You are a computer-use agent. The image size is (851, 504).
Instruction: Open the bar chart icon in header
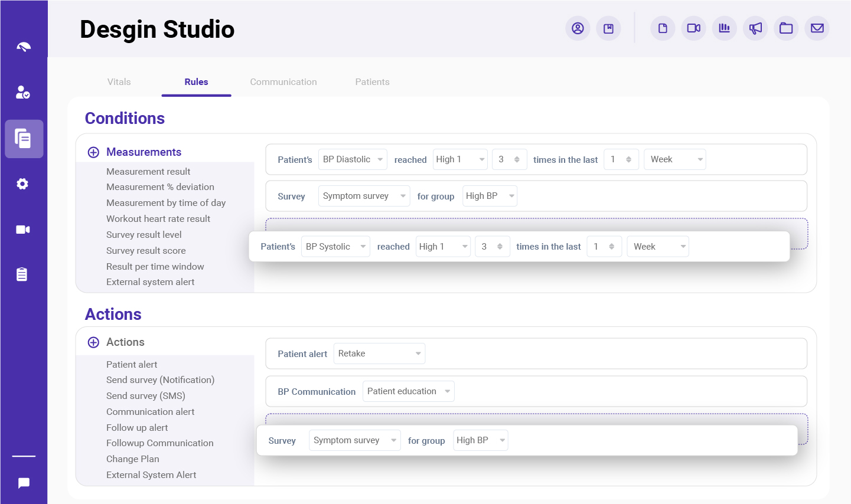tap(724, 28)
